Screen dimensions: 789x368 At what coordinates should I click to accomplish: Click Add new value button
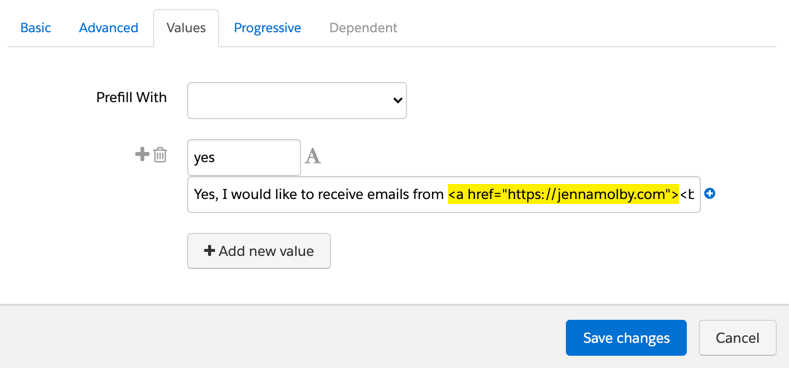[x=259, y=251]
